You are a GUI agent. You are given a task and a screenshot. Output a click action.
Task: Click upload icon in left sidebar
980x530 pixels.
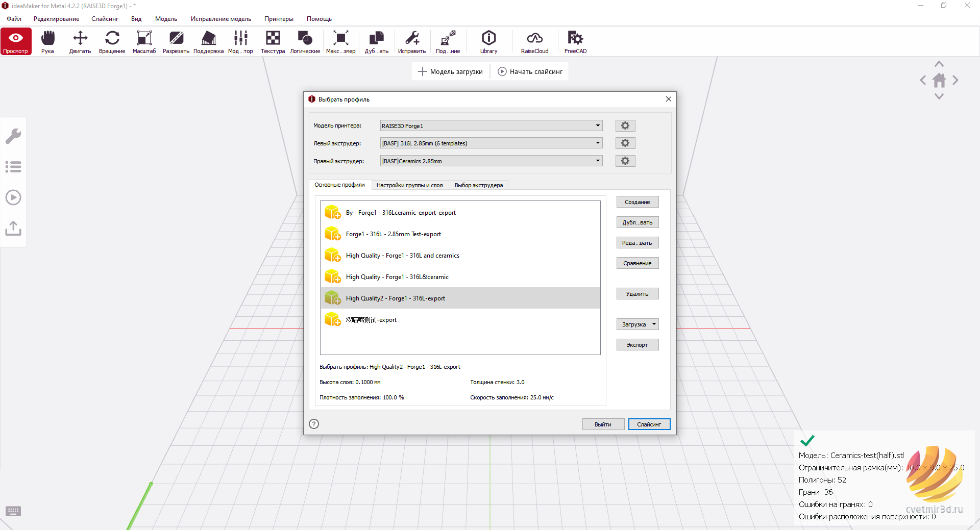[13, 228]
